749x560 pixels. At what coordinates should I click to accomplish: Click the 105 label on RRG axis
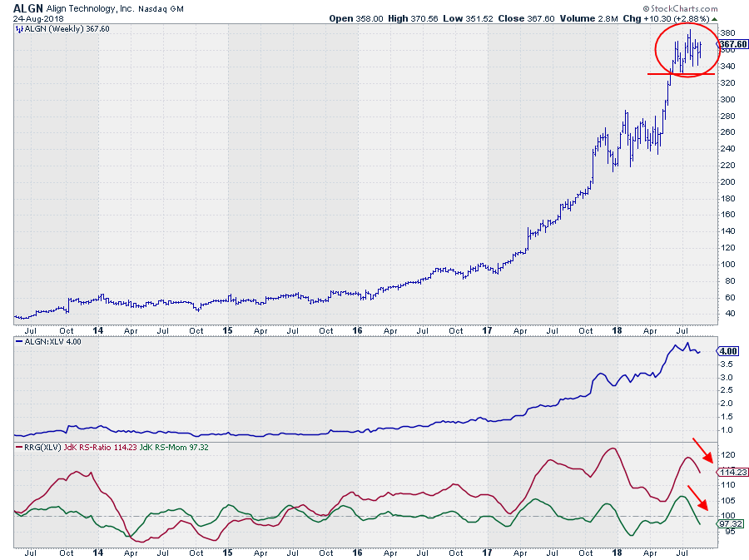point(727,501)
